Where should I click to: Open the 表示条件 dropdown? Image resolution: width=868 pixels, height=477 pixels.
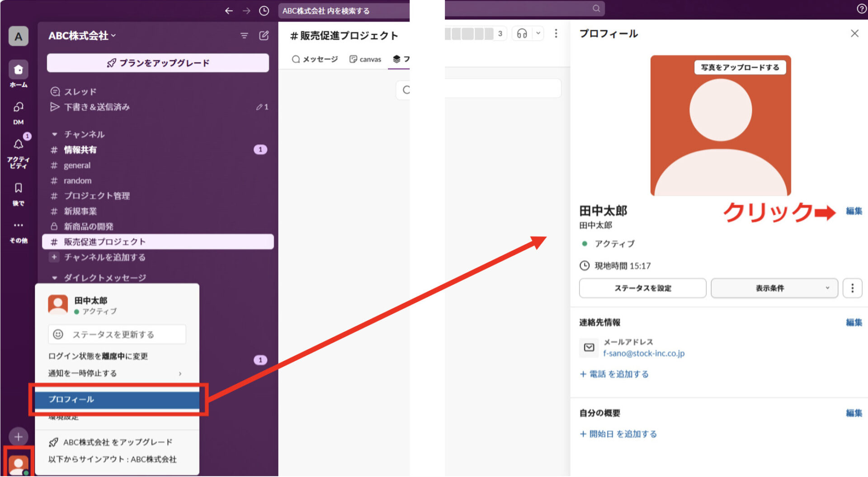[774, 288]
